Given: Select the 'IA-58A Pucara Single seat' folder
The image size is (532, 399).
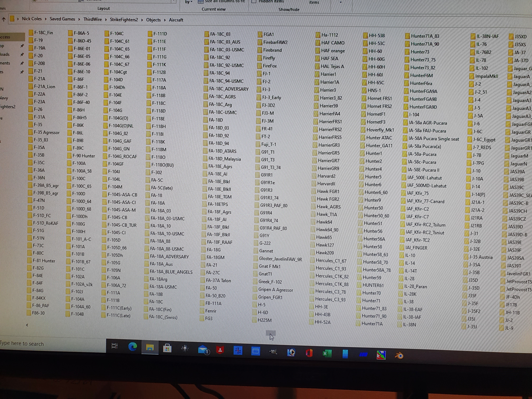Looking at the screenshot, I should pyautogui.click(x=434, y=139).
